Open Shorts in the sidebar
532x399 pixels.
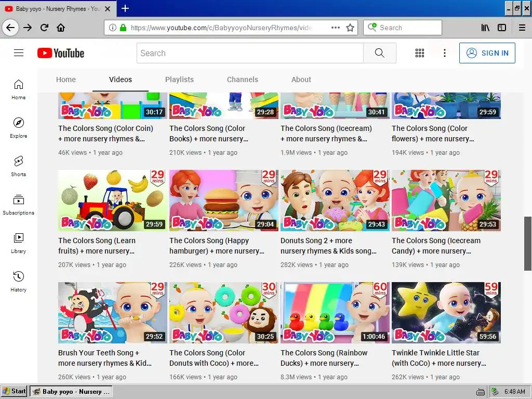[19, 166]
